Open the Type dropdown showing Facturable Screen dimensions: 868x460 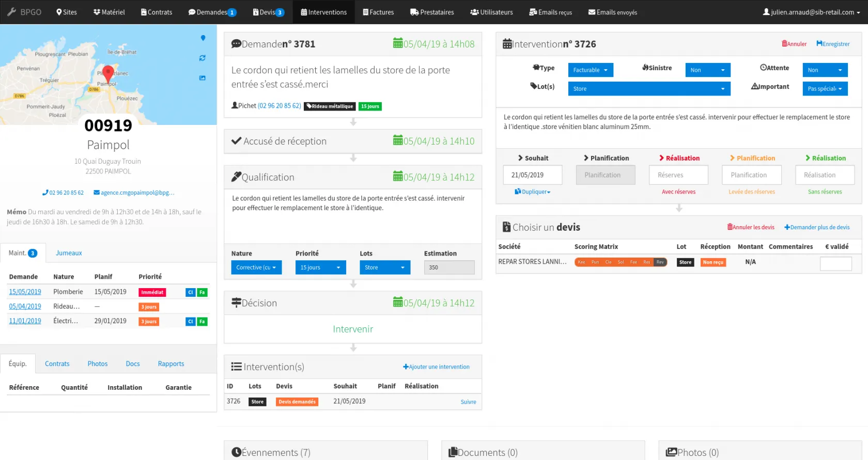click(x=590, y=70)
